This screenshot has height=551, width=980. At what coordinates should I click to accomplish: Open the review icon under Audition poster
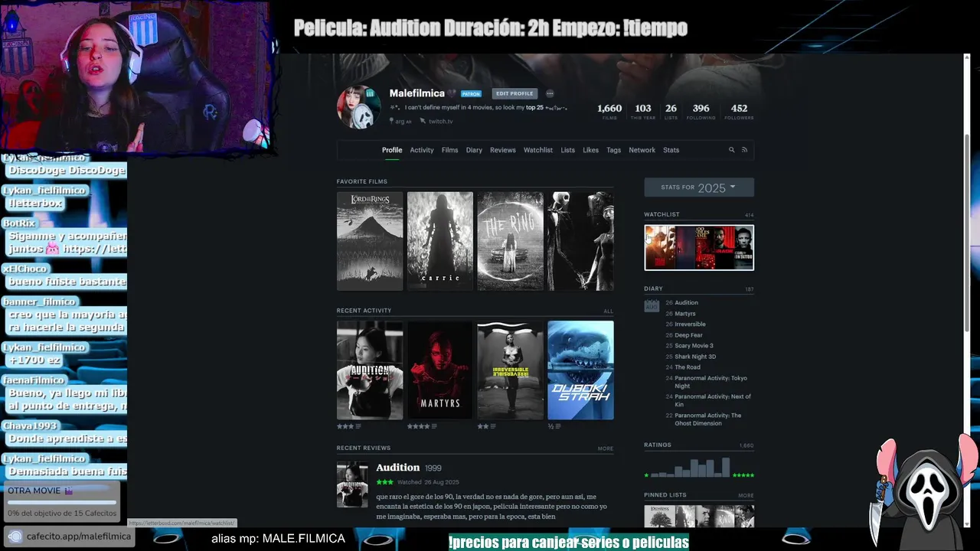tap(358, 426)
